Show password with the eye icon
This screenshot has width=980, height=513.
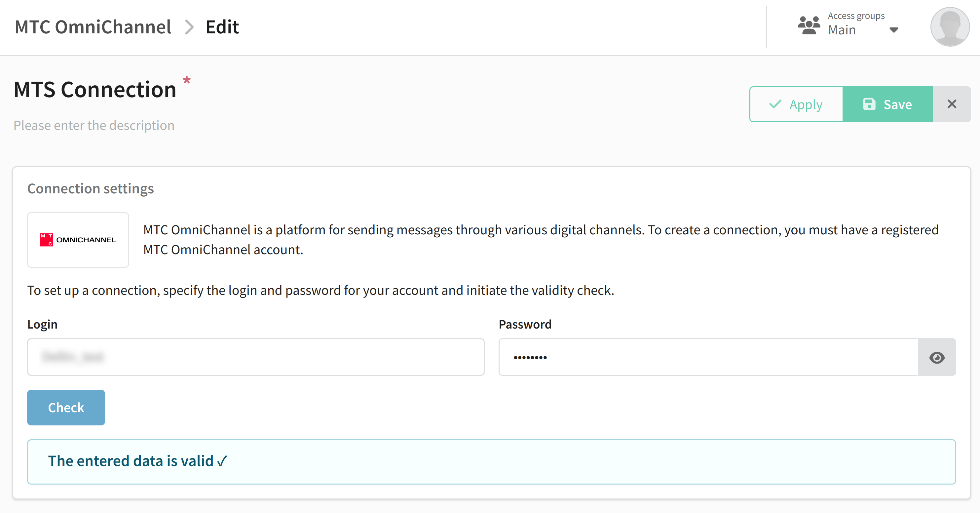pos(937,357)
